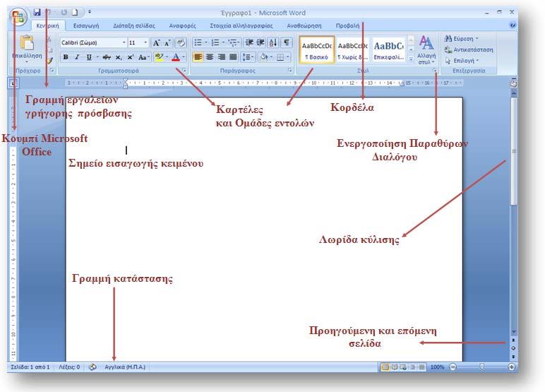
Task: Click Αντικατάσταση (Replace)
Action: (469, 49)
